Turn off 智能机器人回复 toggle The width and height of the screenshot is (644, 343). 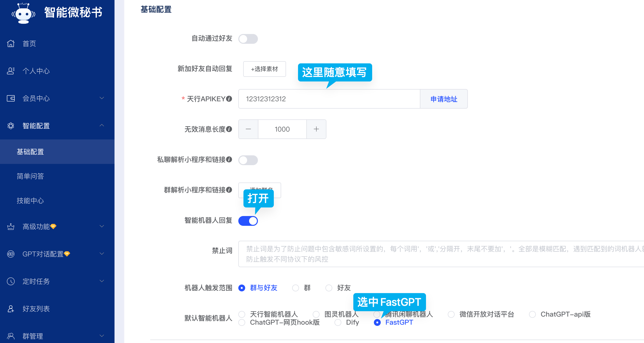(x=248, y=221)
